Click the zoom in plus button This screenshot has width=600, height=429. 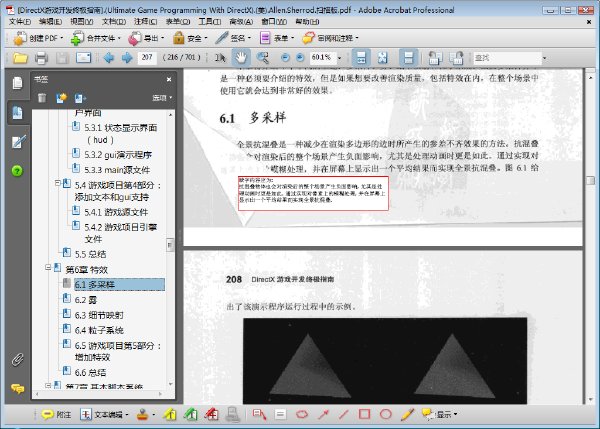[300, 58]
